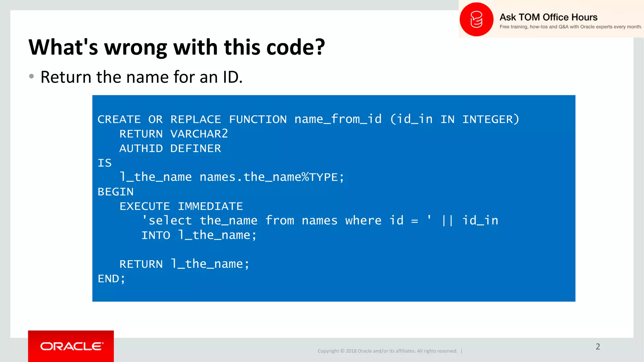Click the INTO l_the_name code line
The height and width of the screenshot is (362, 644).
tap(199, 235)
